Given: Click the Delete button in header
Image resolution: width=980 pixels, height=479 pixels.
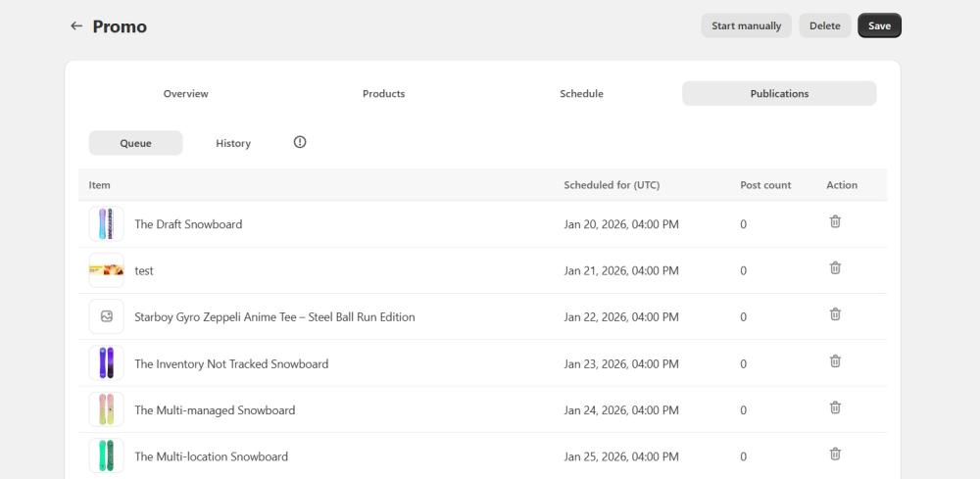Looking at the screenshot, I should [x=824, y=26].
